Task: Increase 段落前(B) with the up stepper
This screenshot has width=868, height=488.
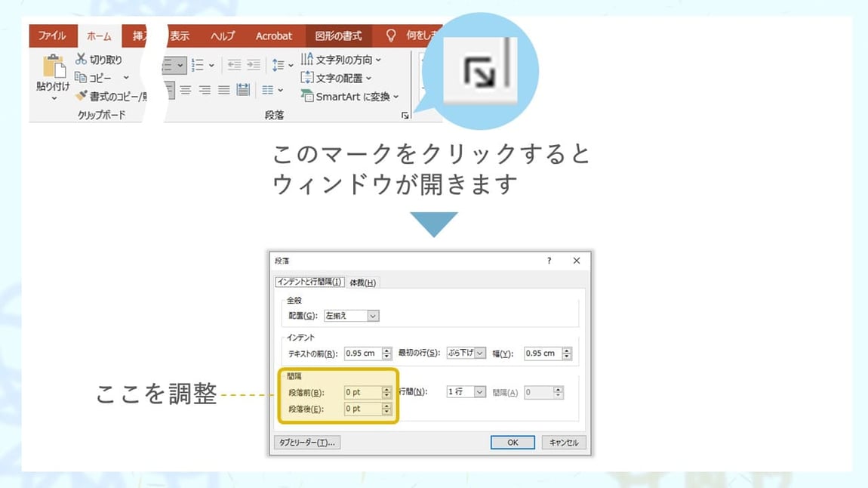Action: (385, 389)
